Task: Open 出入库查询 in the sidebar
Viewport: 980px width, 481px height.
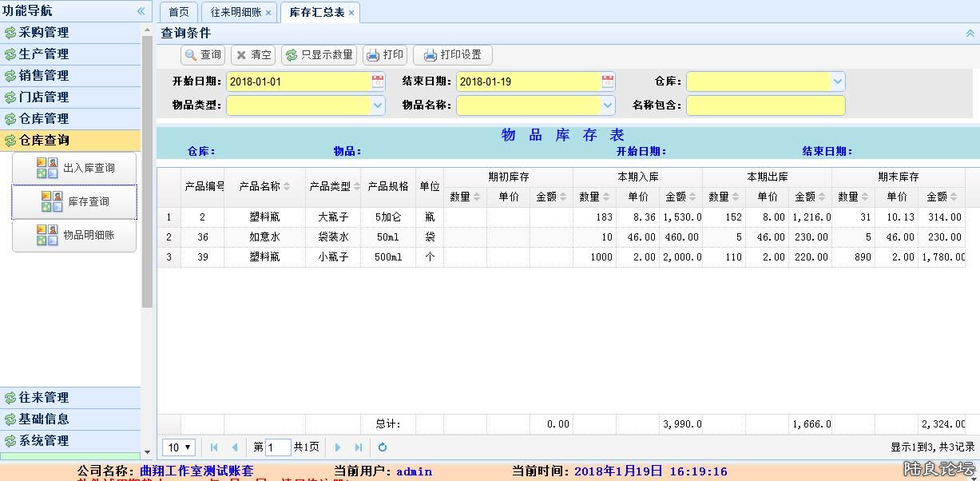Action: pyautogui.click(x=74, y=168)
